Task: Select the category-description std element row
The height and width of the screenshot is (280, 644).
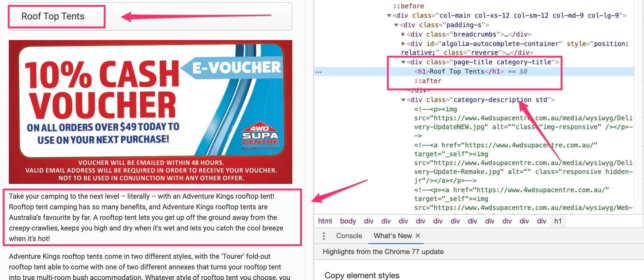Action: click(481, 100)
